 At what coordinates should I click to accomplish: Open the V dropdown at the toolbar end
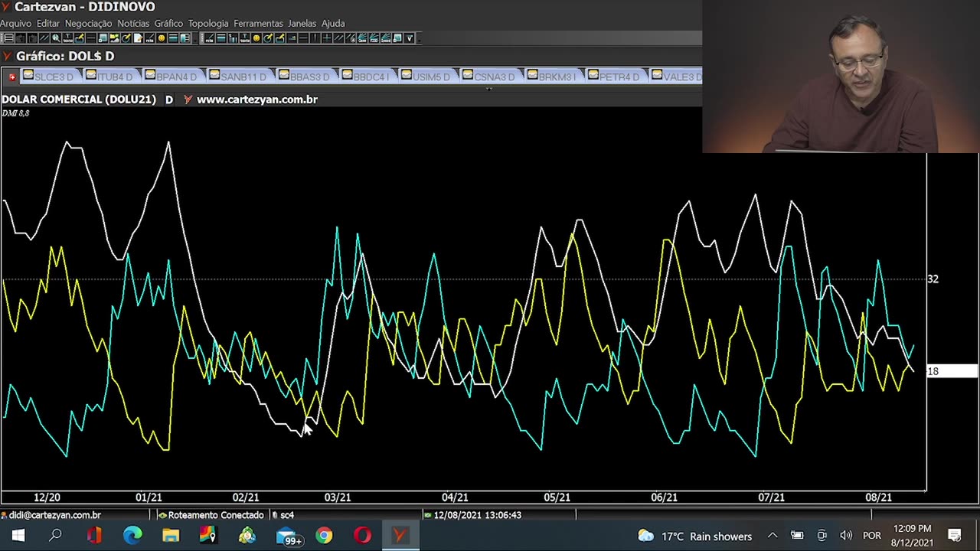410,38
